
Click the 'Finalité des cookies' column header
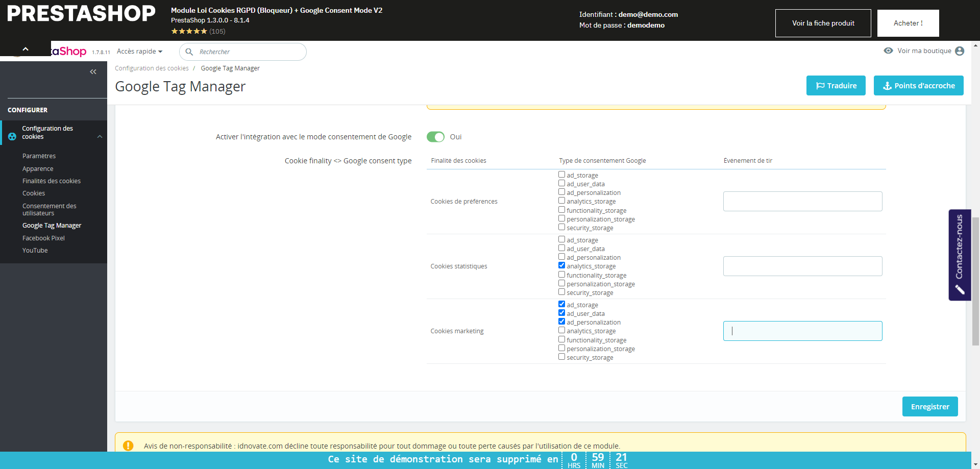(x=458, y=161)
